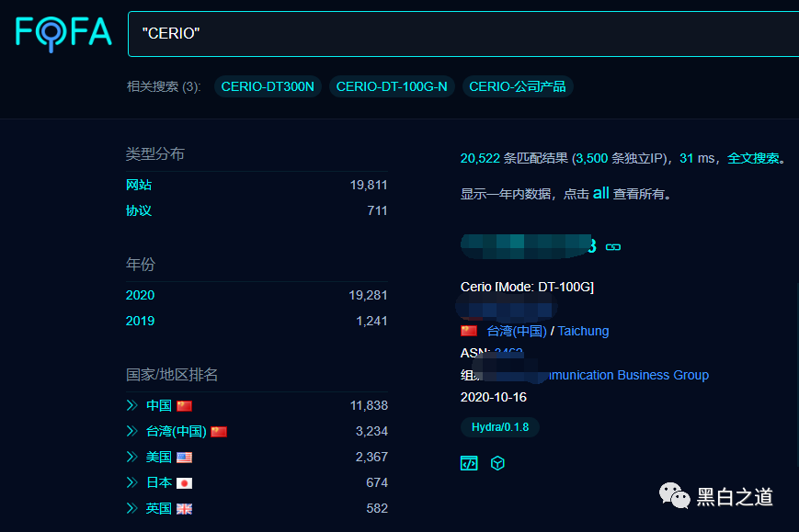Click the 11,838 count for 中国
799x532 pixels.
point(369,406)
